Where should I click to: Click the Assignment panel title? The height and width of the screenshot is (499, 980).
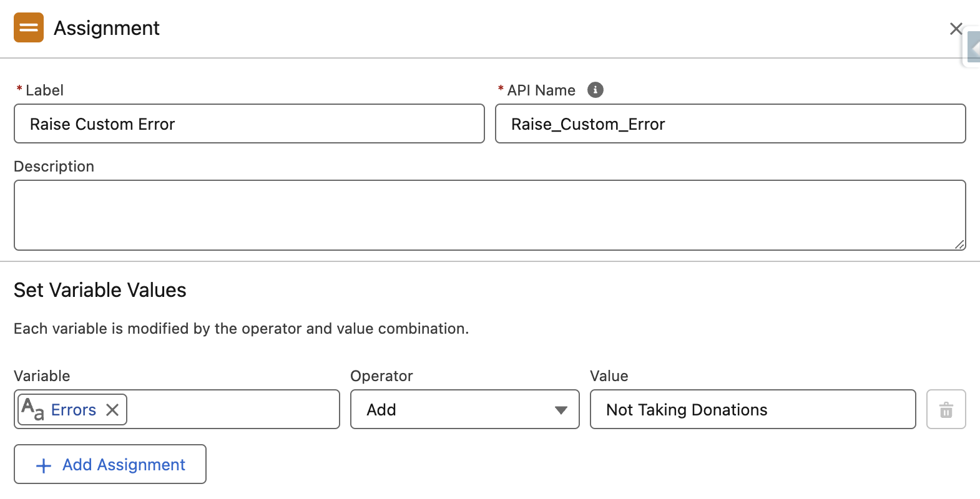point(107,28)
